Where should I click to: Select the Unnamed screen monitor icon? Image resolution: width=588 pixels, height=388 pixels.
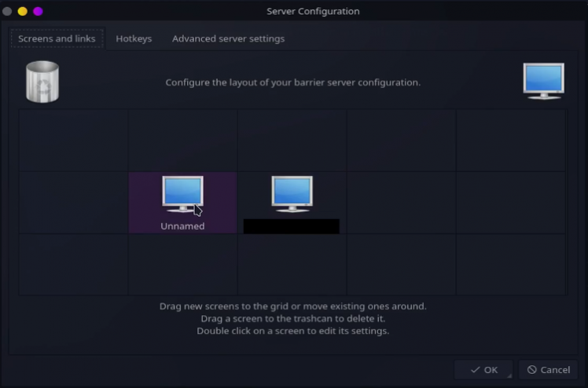click(x=182, y=194)
